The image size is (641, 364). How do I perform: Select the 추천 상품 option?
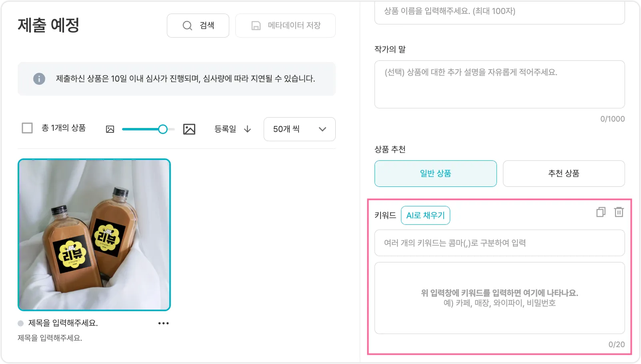pyautogui.click(x=563, y=174)
